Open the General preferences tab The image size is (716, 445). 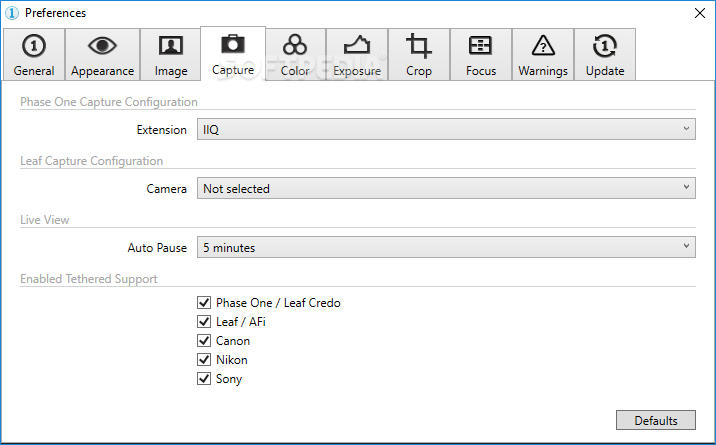[x=34, y=54]
